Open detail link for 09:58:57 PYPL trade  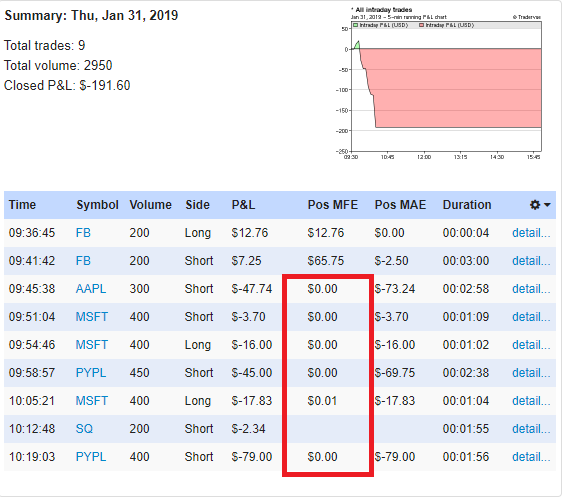point(531,373)
